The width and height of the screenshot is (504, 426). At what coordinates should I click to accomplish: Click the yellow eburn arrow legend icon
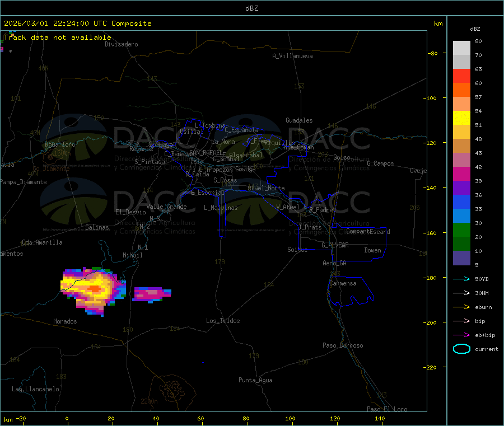point(461,307)
